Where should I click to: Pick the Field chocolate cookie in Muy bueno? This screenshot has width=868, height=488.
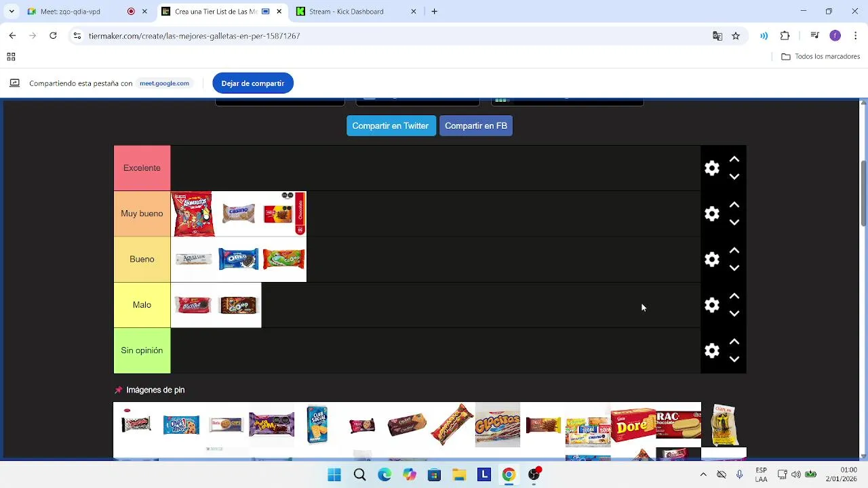pos(284,214)
